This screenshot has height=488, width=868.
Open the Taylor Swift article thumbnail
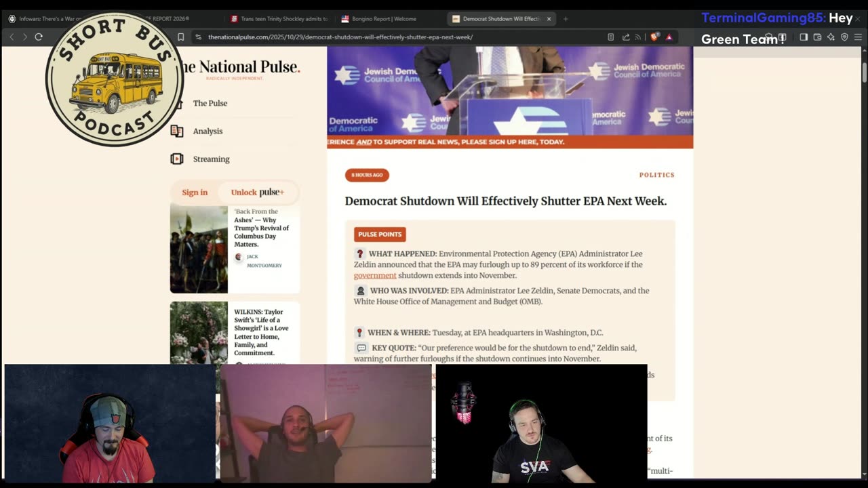point(199,333)
